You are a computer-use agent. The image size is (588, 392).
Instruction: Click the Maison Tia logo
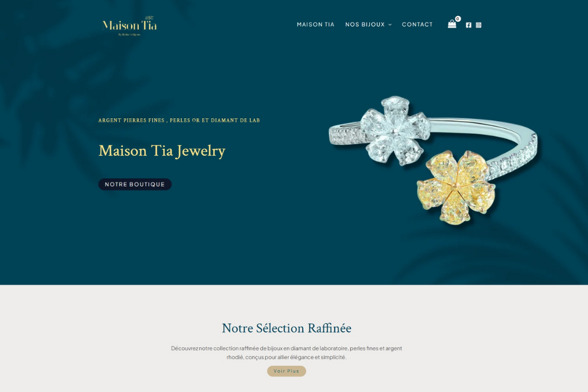click(x=129, y=25)
